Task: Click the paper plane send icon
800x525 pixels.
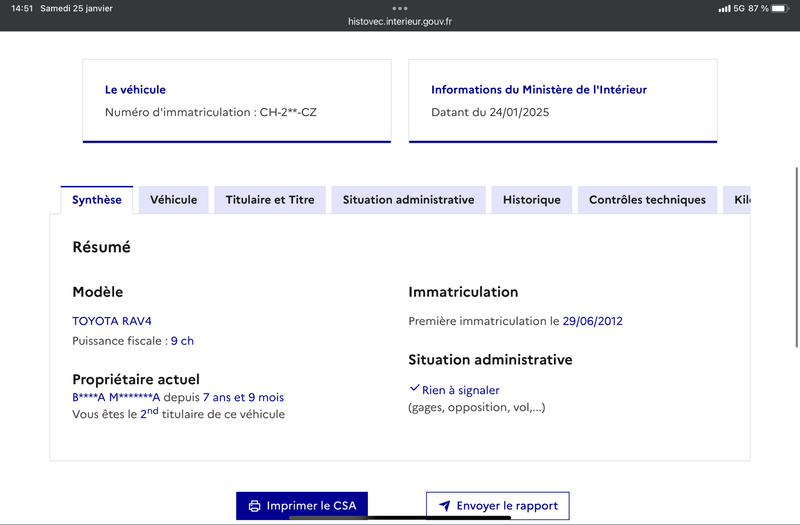Action: tap(444, 506)
